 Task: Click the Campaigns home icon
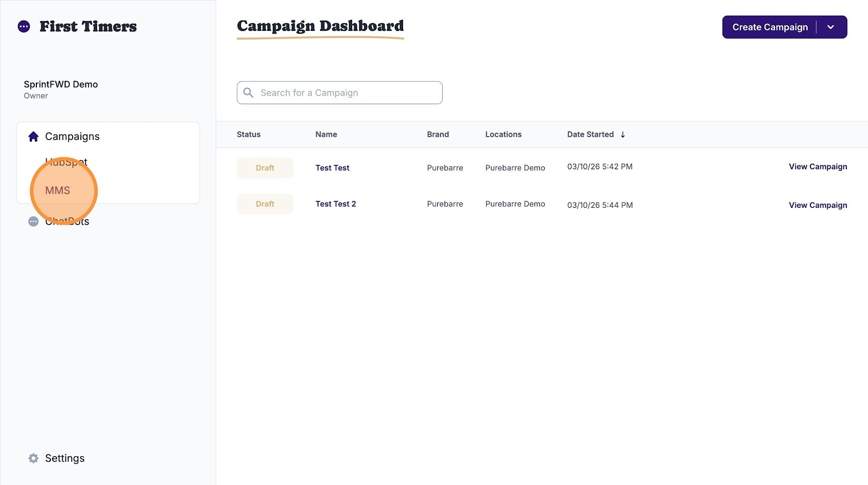click(x=33, y=136)
